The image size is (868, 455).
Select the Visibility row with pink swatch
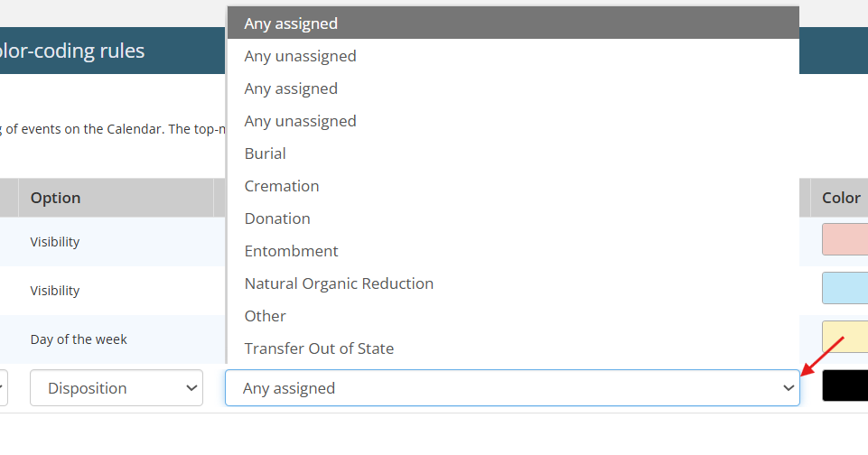[55, 242]
